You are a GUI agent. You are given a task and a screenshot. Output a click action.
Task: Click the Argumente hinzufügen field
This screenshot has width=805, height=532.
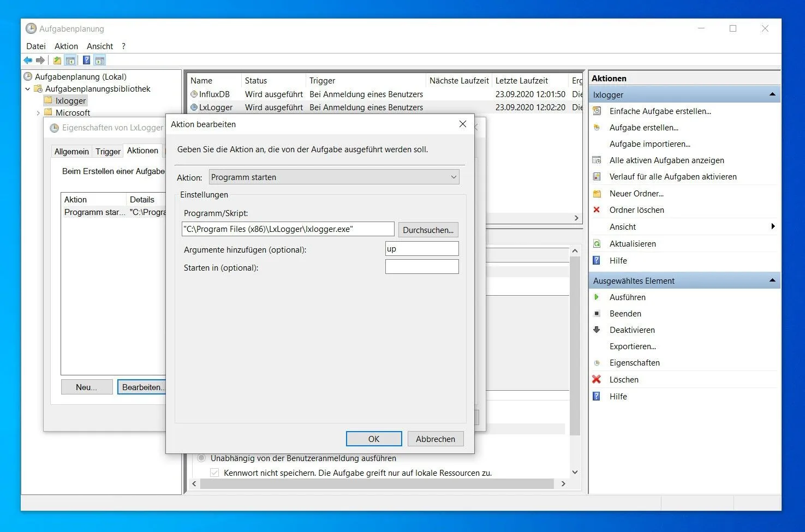(x=422, y=249)
